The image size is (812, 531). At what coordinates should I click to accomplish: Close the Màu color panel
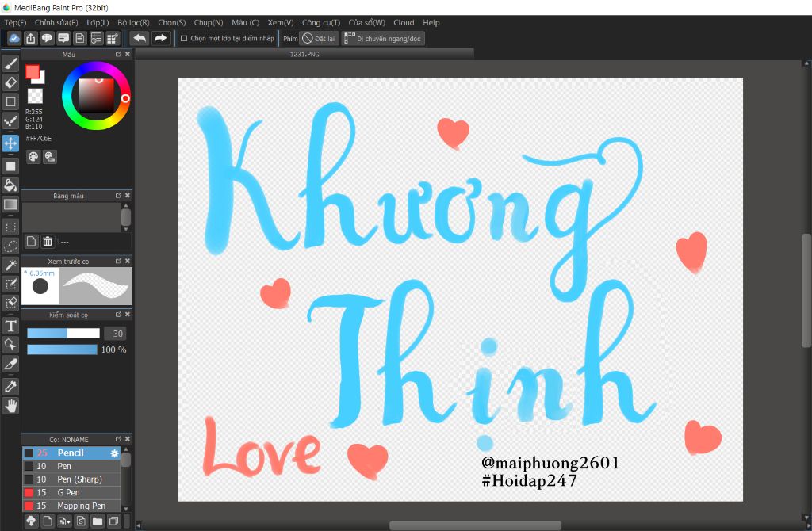pos(128,54)
